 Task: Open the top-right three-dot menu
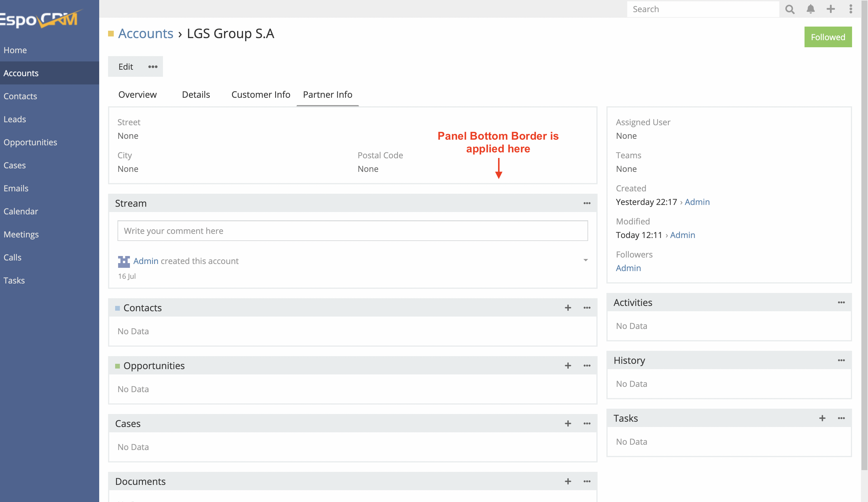tap(851, 9)
